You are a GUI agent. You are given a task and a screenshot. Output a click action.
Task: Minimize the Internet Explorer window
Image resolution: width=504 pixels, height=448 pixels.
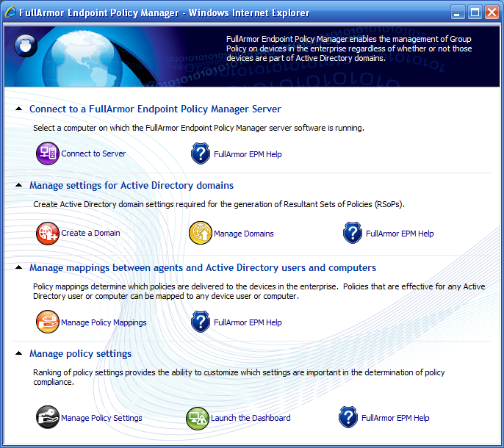coord(458,13)
